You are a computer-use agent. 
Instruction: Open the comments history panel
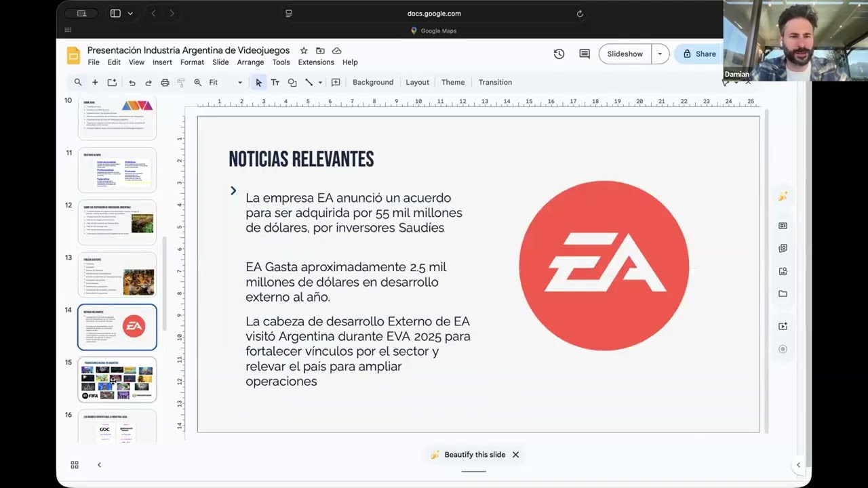coord(585,54)
